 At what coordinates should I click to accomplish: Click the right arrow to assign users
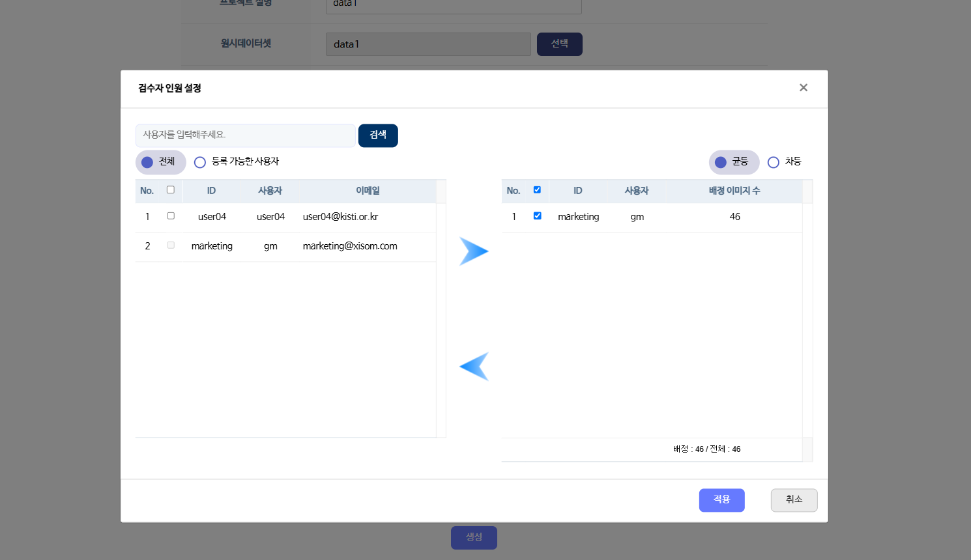click(474, 251)
